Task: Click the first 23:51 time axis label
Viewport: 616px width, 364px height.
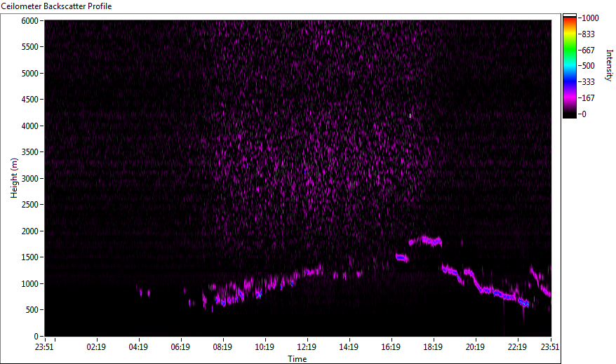Action: coord(44,346)
